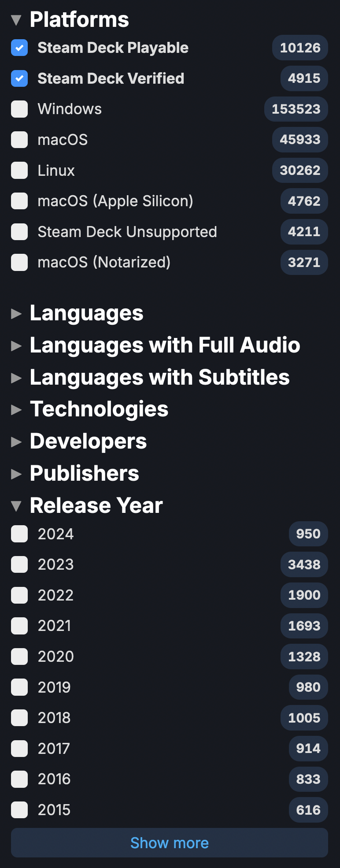The height and width of the screenshot is (868, 340).
Task: Check macOS (Apple Silicon) filter
Action: [x=19, y=201]
